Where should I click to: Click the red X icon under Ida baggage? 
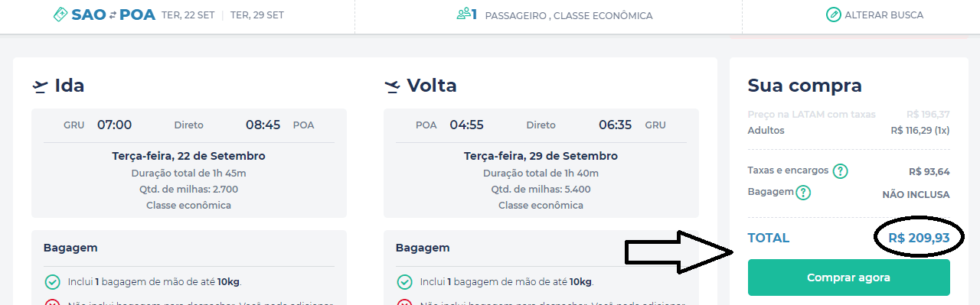pyautogui.click(x=53, y=303)
